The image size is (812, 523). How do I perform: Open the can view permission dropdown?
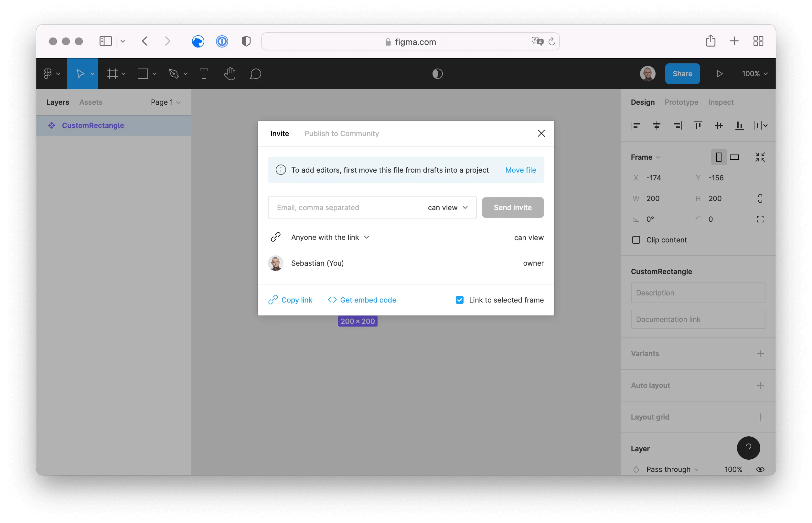[448, 208]
